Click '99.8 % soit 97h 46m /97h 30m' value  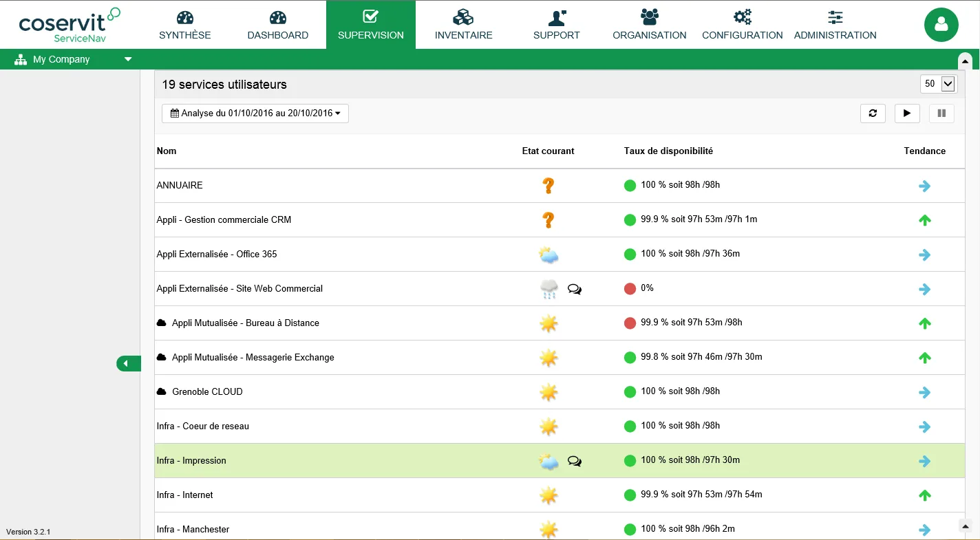point(701,357)
